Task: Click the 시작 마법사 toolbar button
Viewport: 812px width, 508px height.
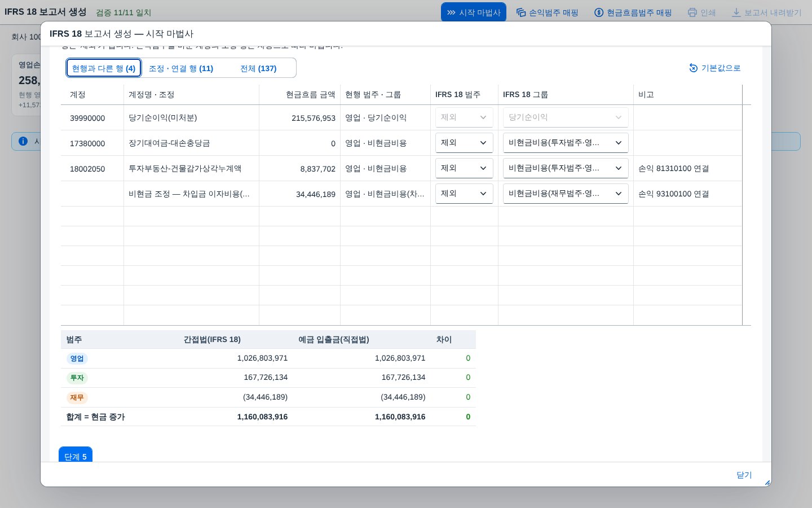Action: 474,12
